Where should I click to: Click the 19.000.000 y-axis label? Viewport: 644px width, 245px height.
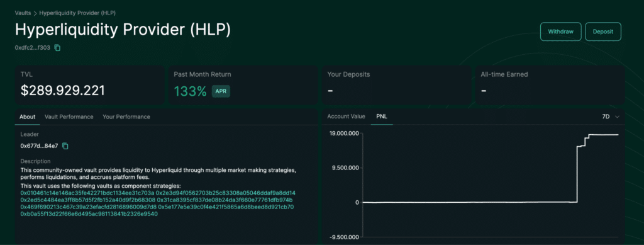point(344,133)
